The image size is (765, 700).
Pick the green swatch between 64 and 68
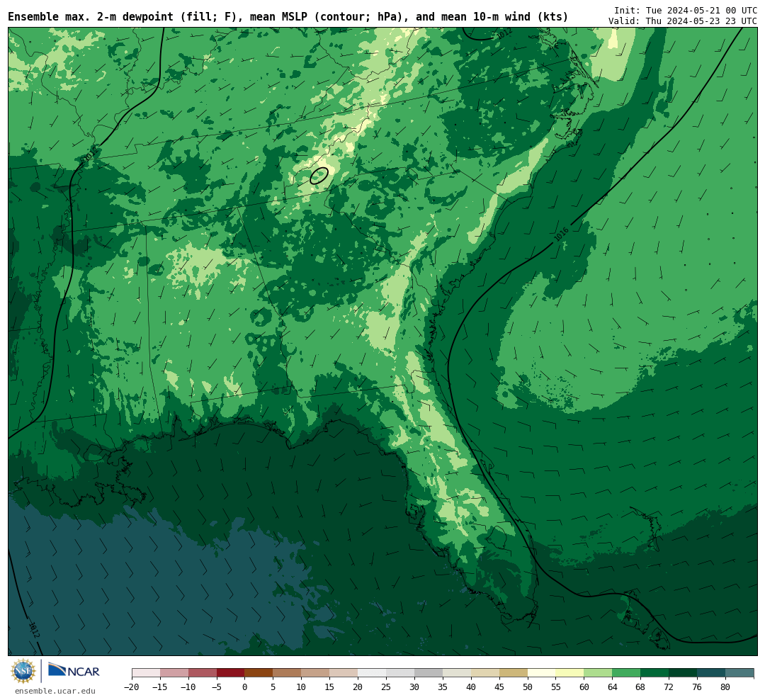pos(627,673)
